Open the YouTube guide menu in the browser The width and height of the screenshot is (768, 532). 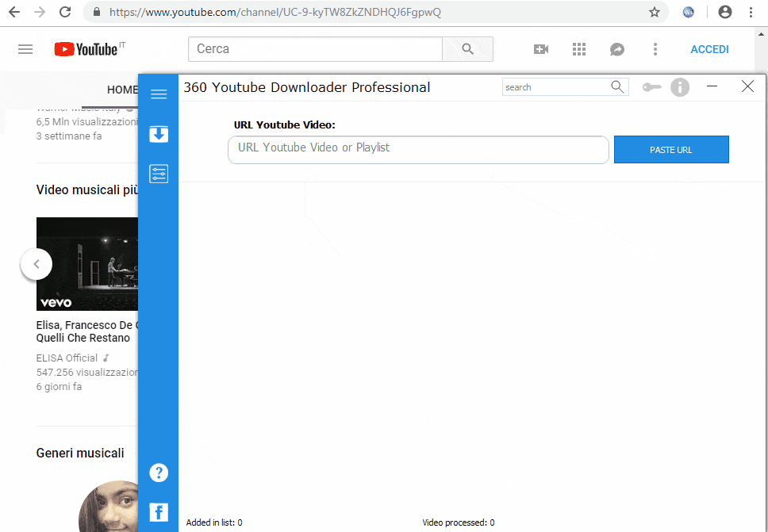tap(25, 49)
